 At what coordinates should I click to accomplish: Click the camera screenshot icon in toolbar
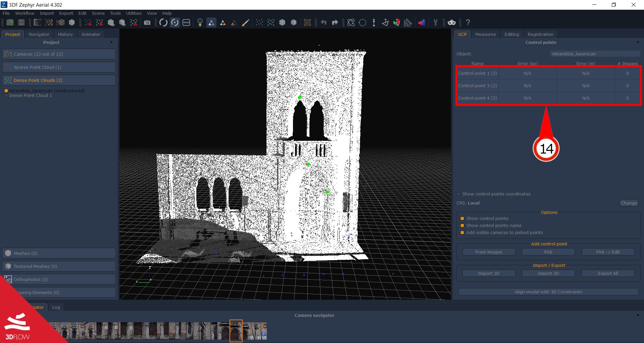click(x=147, y=22)
